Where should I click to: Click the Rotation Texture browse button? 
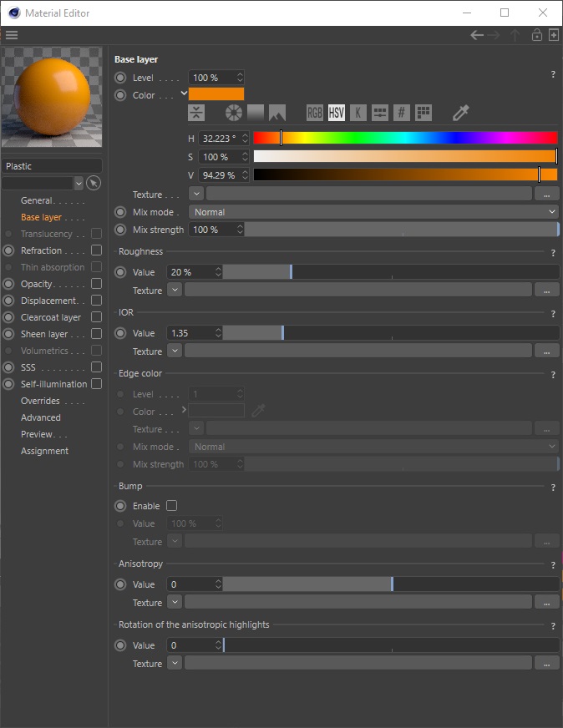click(547, 664)
